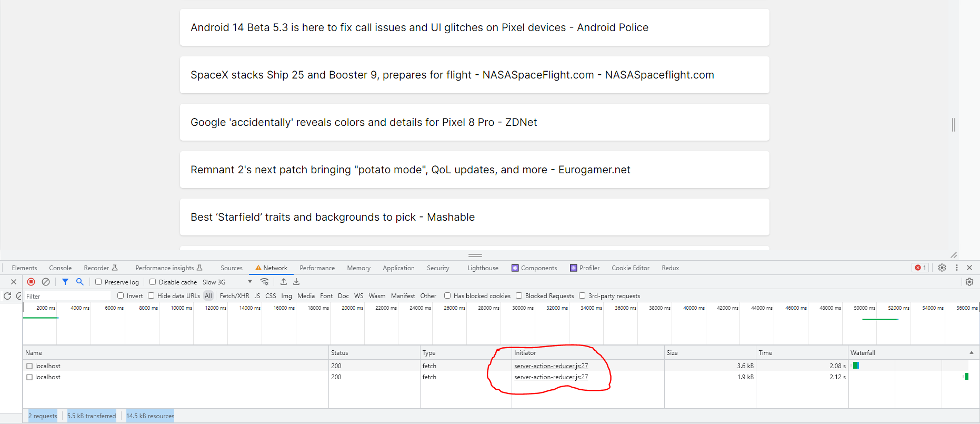This screenshot has width=980, height=424.
Task: Check Has blocked cookies
Action: pyautogui.click(x=447, y=295)
